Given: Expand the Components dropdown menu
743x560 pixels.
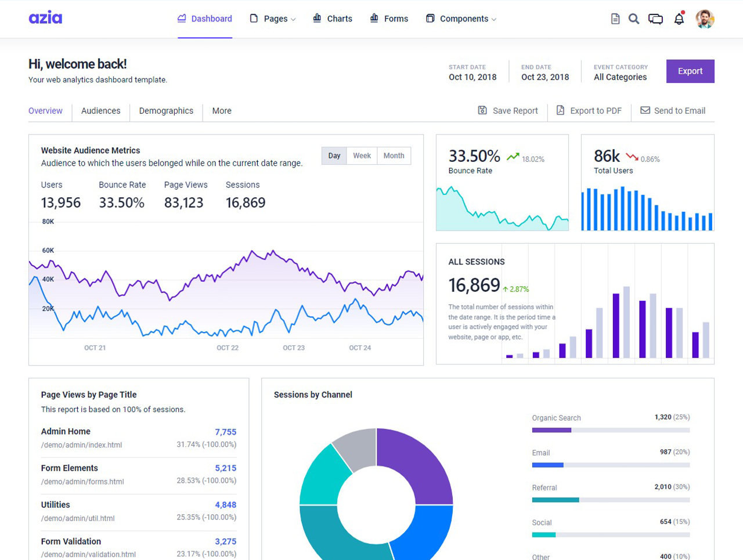Looking at the screenshot, I should [x=462, y=19].
